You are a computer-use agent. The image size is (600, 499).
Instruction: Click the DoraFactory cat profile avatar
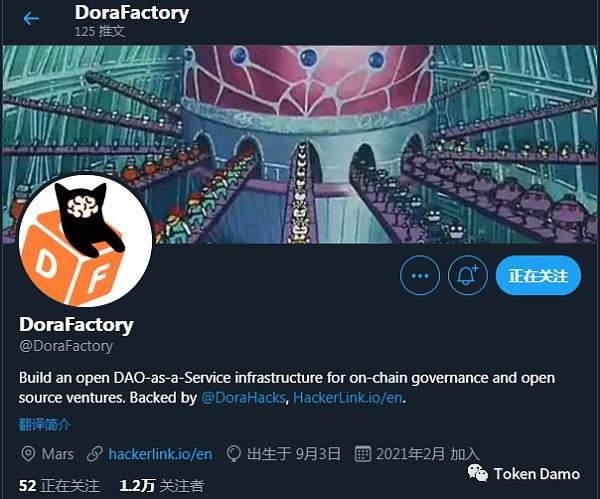click(86, 240)
